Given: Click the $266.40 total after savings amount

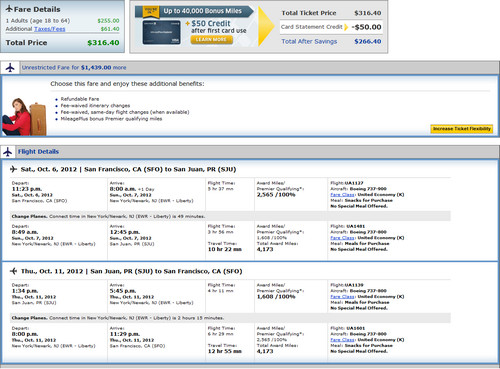Looking at the screenshot, I should click(368, 42).
